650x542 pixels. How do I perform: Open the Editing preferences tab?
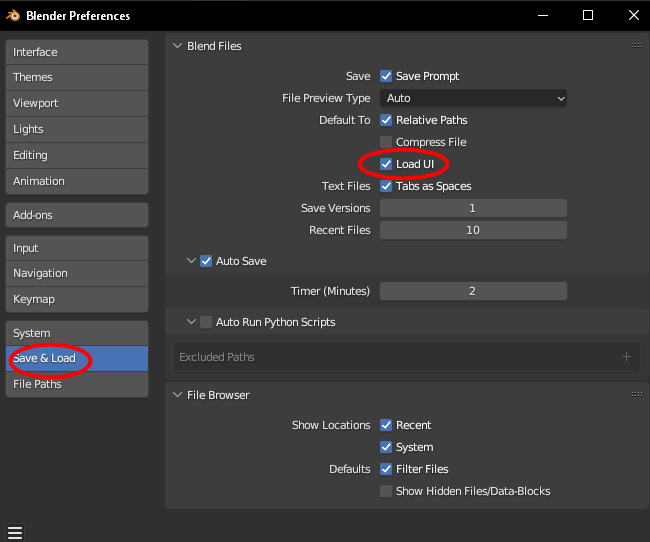(x=77, y=156)
